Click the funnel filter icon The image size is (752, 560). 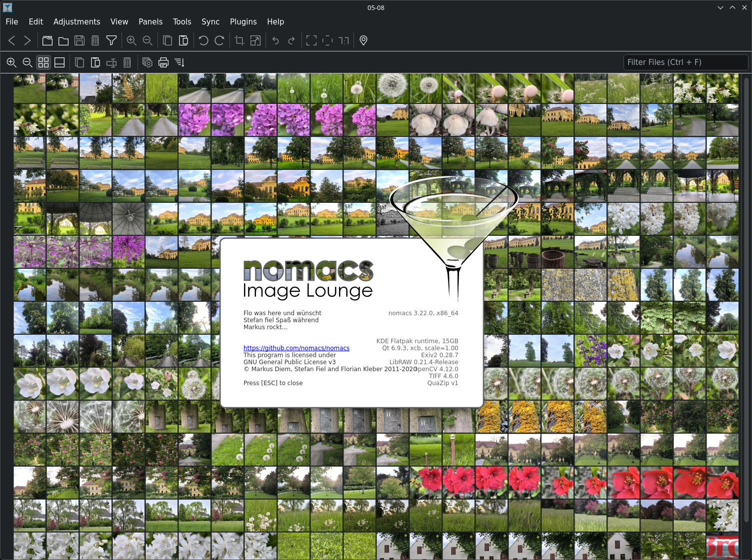[x=111, y=40]
